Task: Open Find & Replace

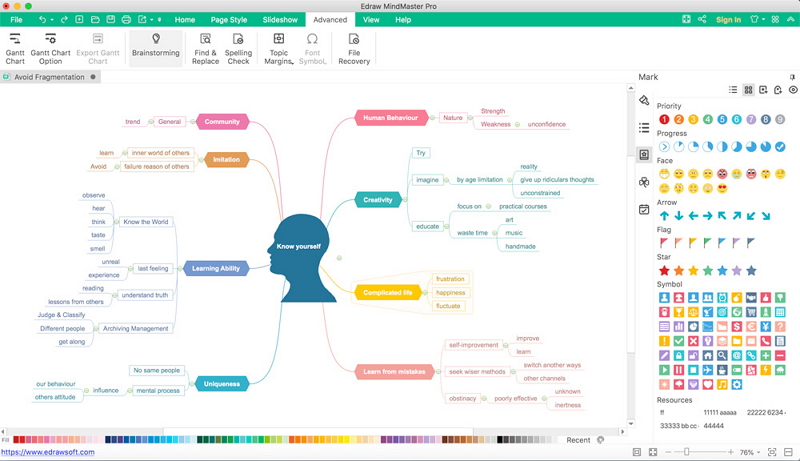Action: tap(205, 48)
